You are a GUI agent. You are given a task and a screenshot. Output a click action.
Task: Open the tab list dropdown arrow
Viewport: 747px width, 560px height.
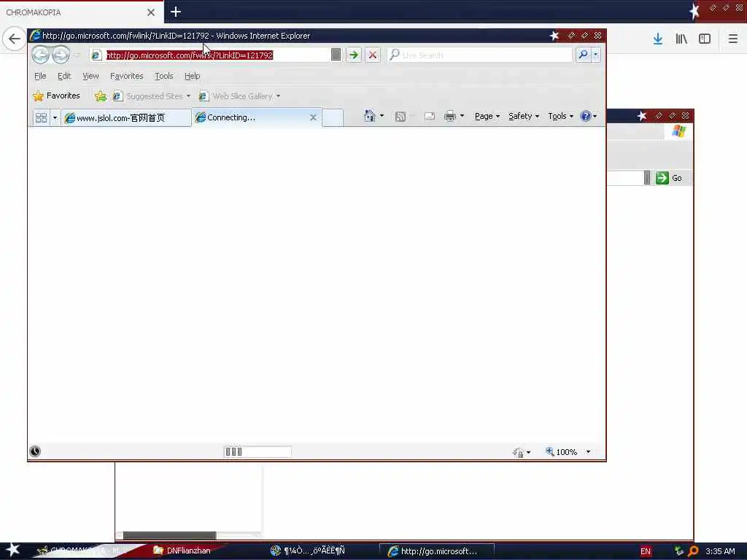55,117
